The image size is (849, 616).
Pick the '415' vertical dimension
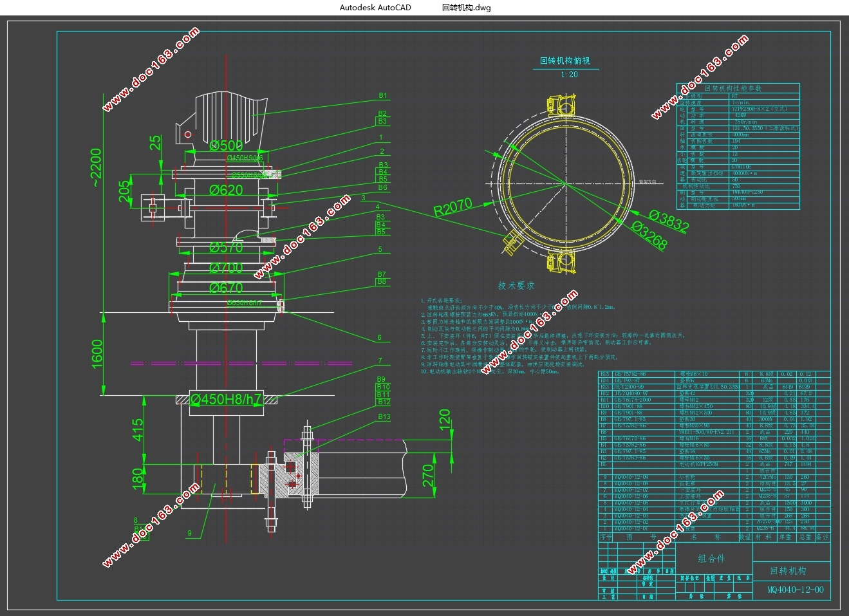(138, 430)
